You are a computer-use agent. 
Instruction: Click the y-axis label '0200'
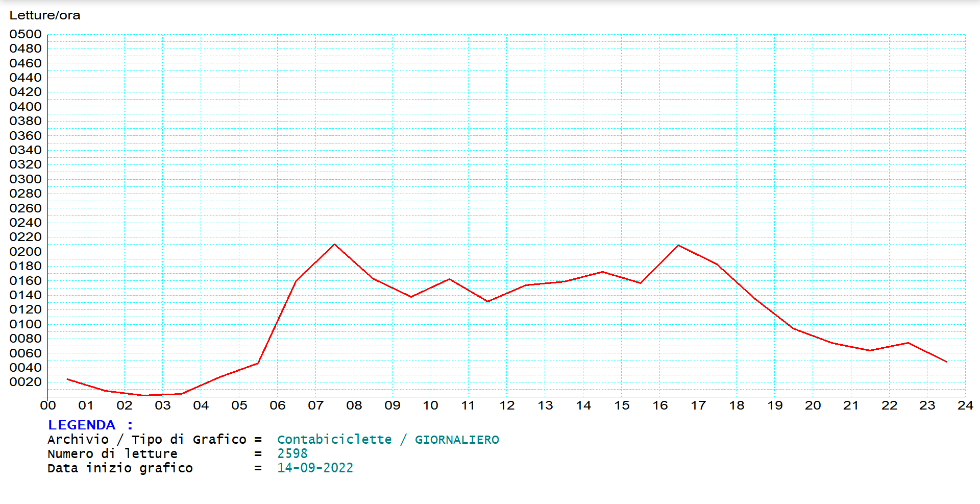click(x=26, y=252)
